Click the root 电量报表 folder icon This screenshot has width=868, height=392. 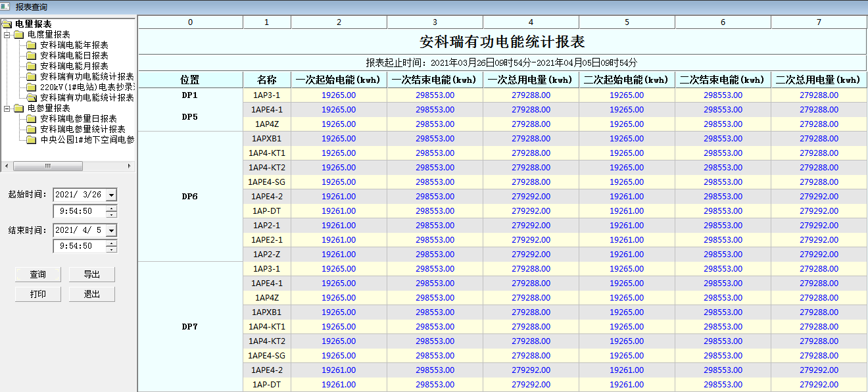coord(7,24)
